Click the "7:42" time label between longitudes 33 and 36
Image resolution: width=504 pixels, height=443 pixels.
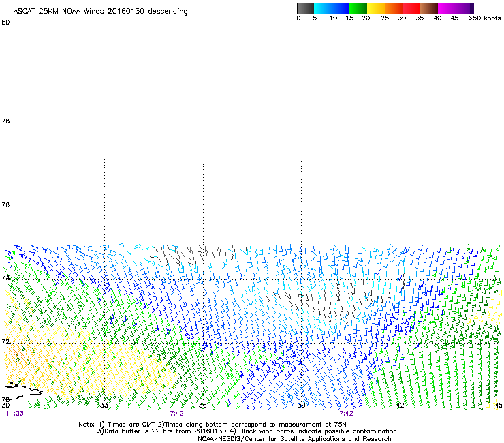pos(177,414)
